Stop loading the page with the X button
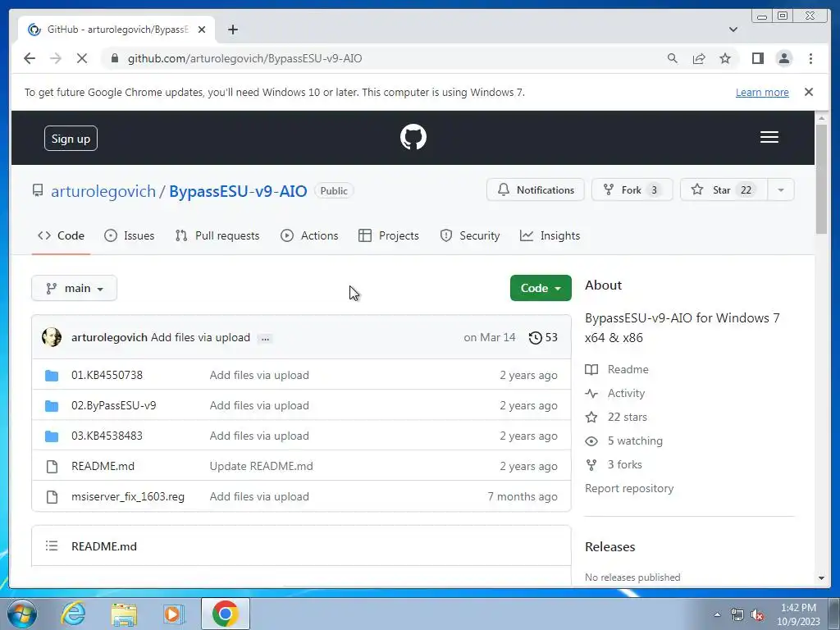The width and height of the screenshot is (840, 630). tap(82, 58)
